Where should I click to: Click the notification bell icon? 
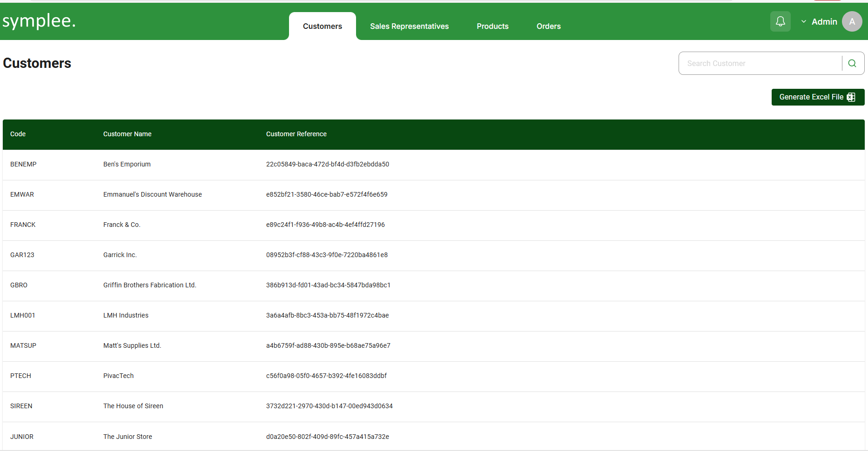click(780, 21)
